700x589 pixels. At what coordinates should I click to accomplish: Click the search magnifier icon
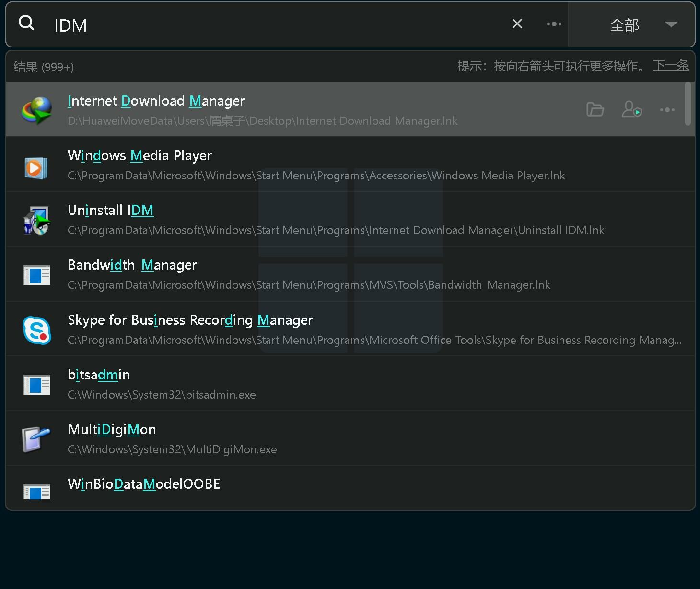tap(26, 23)
